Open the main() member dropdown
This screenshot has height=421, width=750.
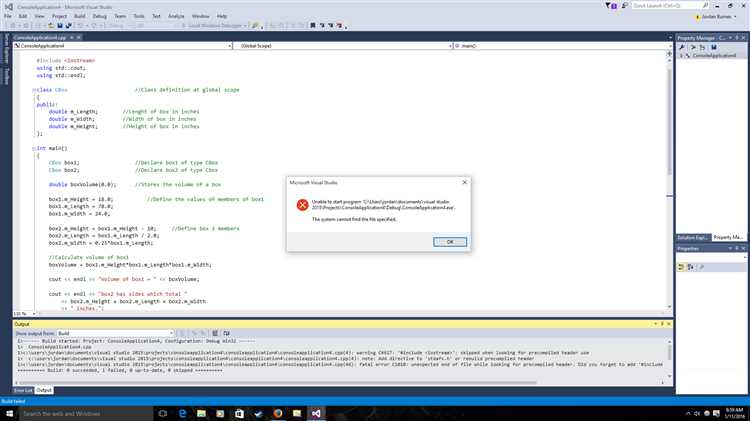(562, 46)
